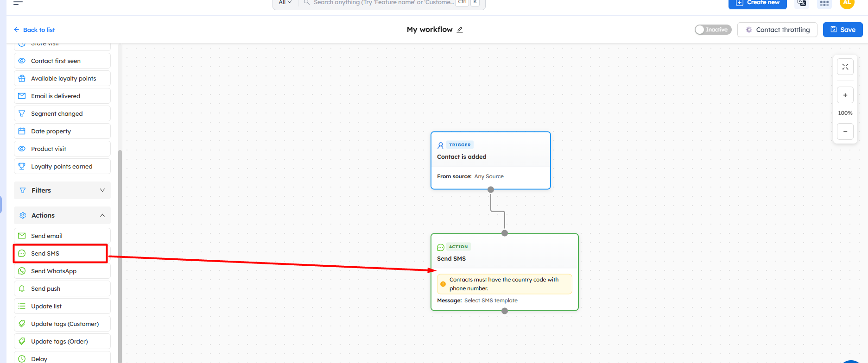This screenshot has width=868, height=363.
Task: Select the Send email action item
Action: point(62,236)
